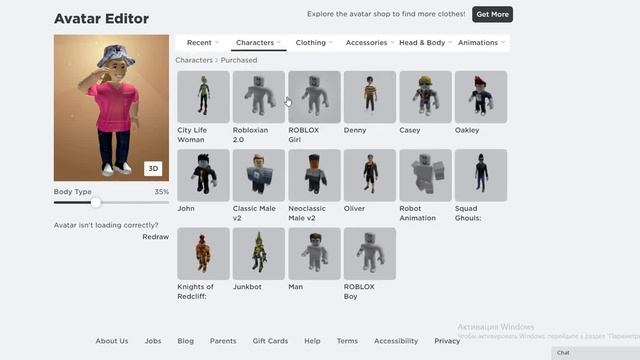The image size is (640, 360).
Task: Adjust the Body Type slider handle
Action: point(96,202)
